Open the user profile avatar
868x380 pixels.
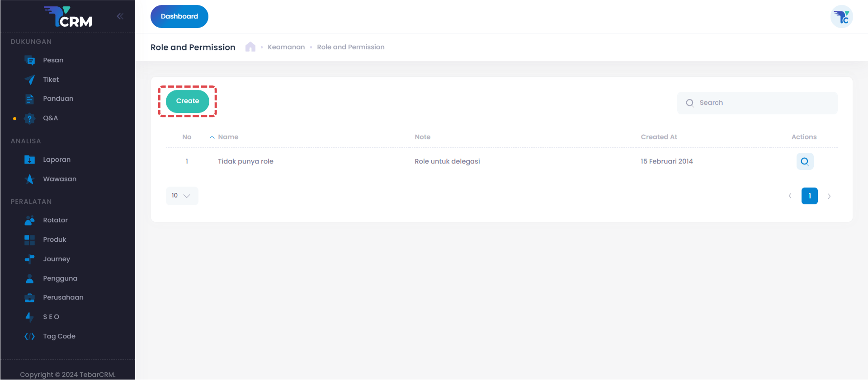[841, 17]
